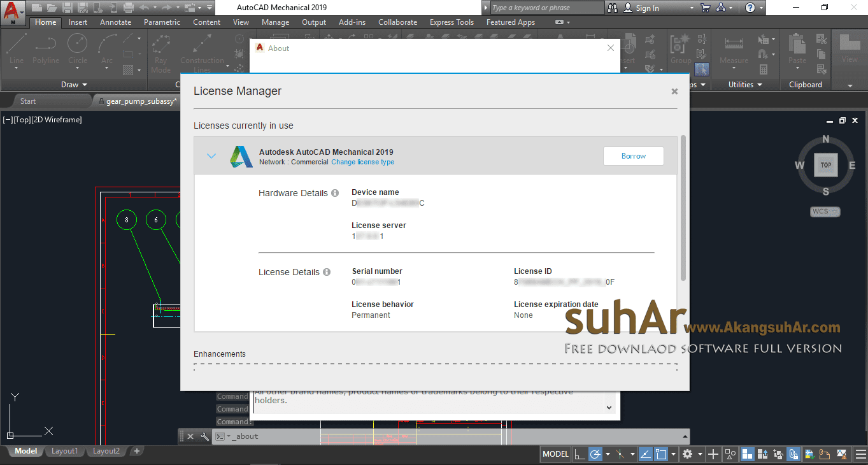Viewport: 868px width, 465px height.
Task: Select the Construction Lines tool
Action: 202,53
